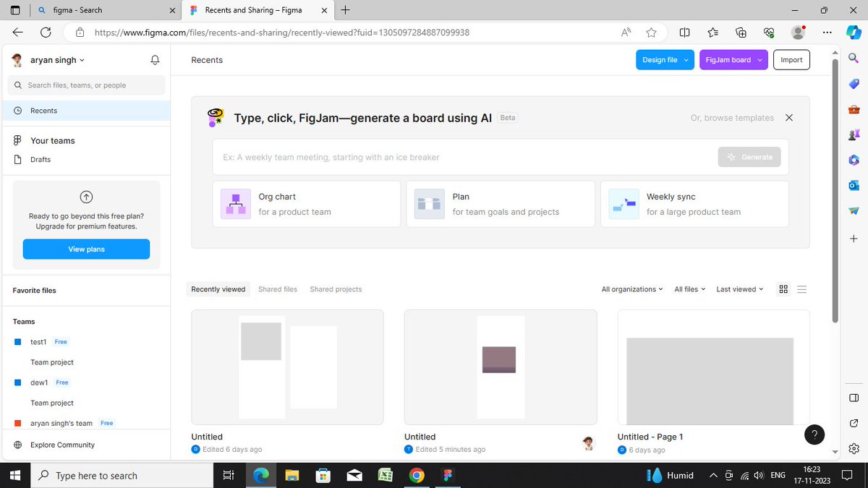868x488 pixels.
Task: Open Chrome from the taskbar
Action: [x=416, y=476]
